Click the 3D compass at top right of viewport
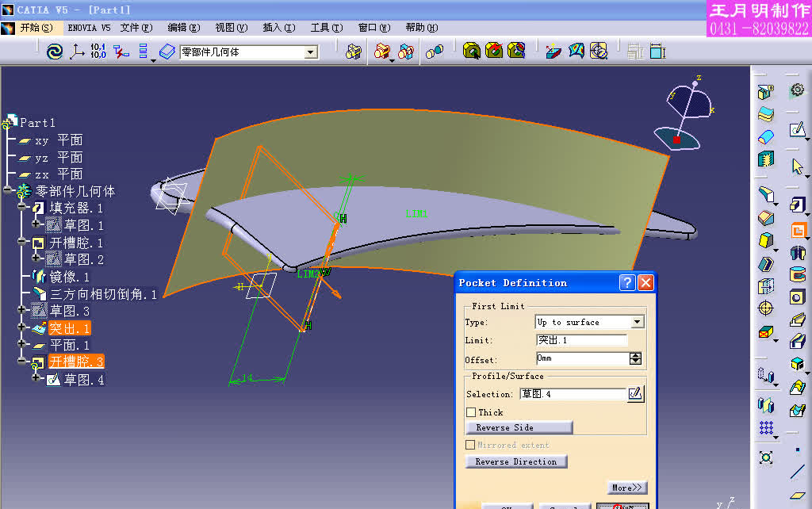 [684, 114]
